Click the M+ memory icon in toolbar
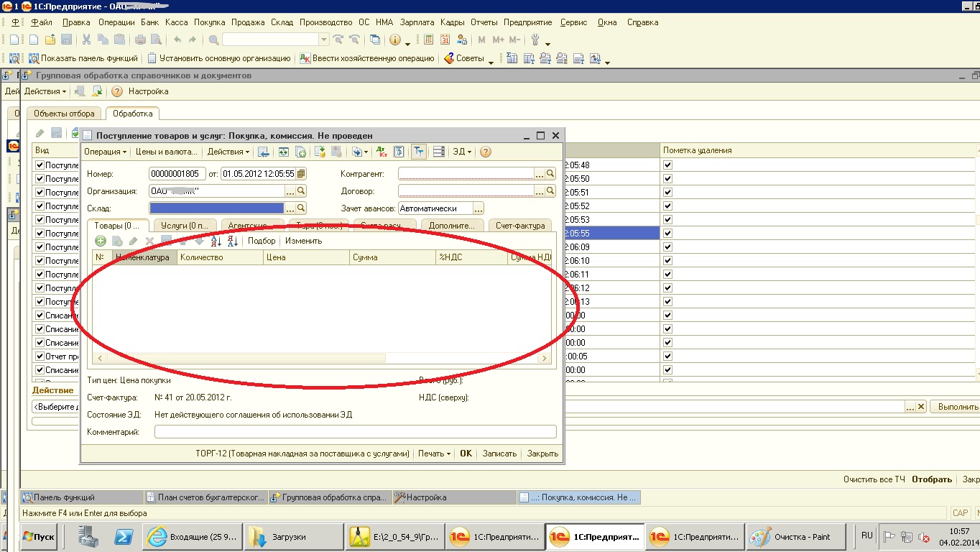Image resolution: width=980 pixels, height=552 pixels. tap(498, 40)
